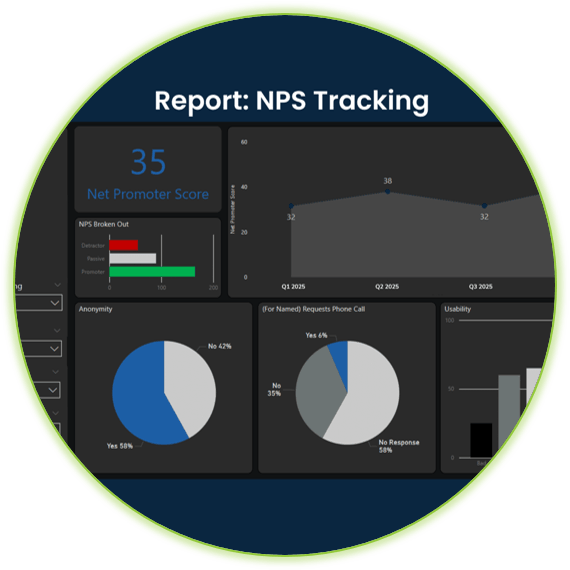Select the "Q1 2025" x-axis label
The height and width of the screenshot is (570, 570).
(293, 286)
